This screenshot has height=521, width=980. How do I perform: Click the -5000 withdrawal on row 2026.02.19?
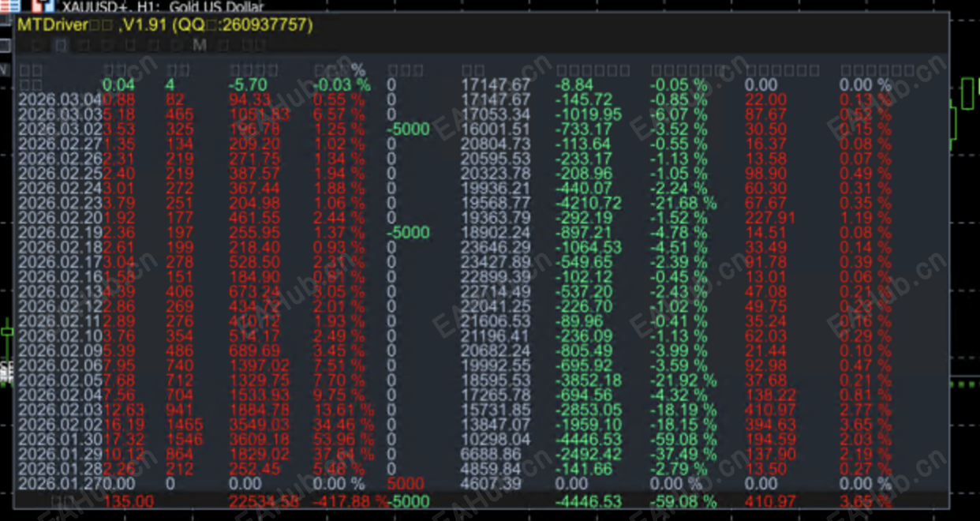coord(409,233)
